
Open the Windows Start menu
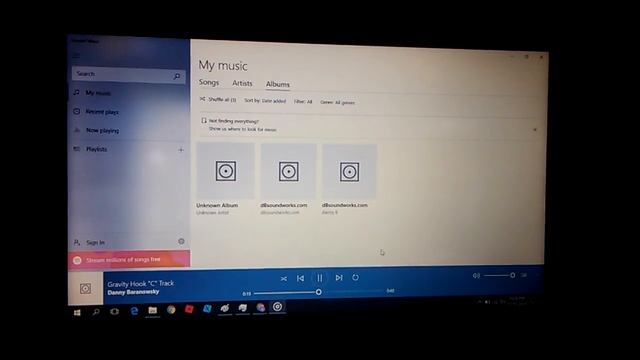tap(77, 313)
